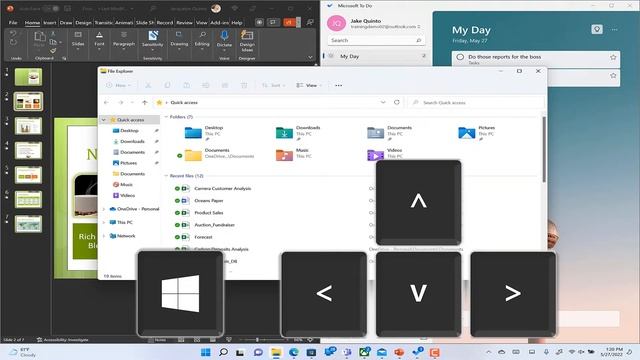Click the Chat icon on the taskbar
The width and height of the screenshot is (640, 360).
click(x=258, y=352)
